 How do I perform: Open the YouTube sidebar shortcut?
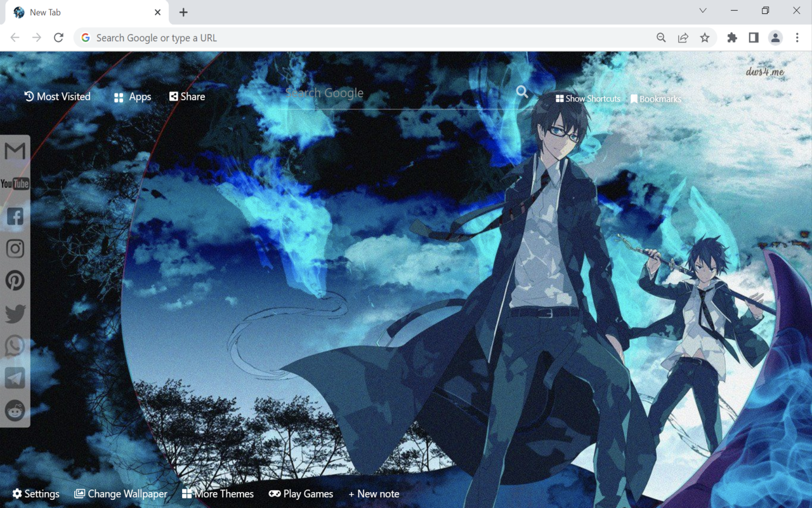(x=15, y=184)
